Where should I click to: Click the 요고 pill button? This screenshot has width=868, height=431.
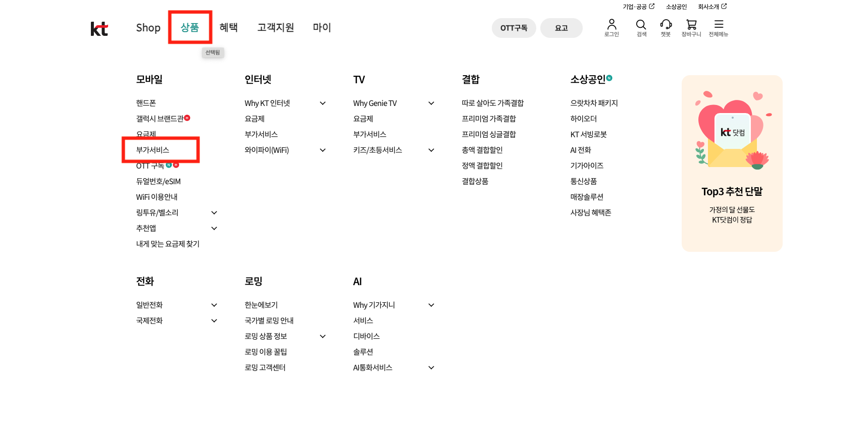coord(561,28)
